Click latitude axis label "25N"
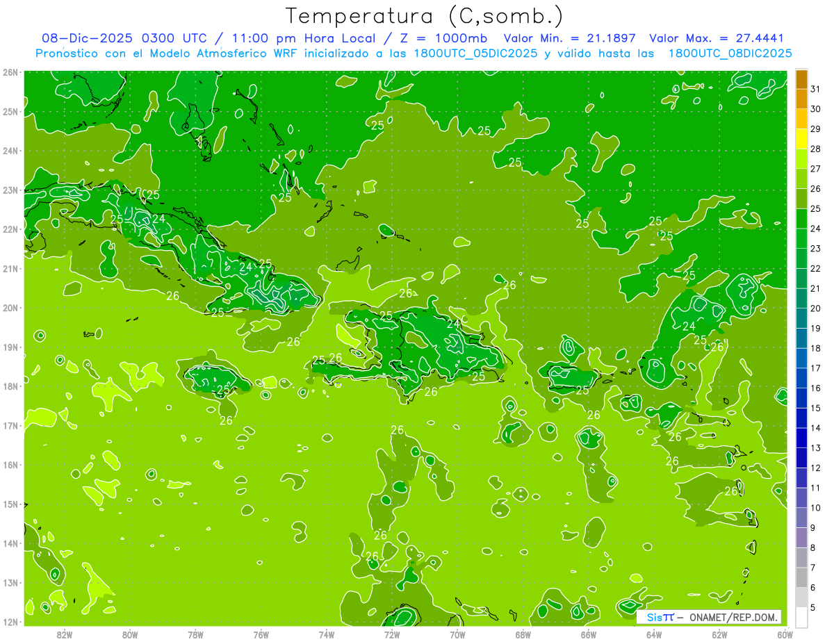 (x=10, y=111)
